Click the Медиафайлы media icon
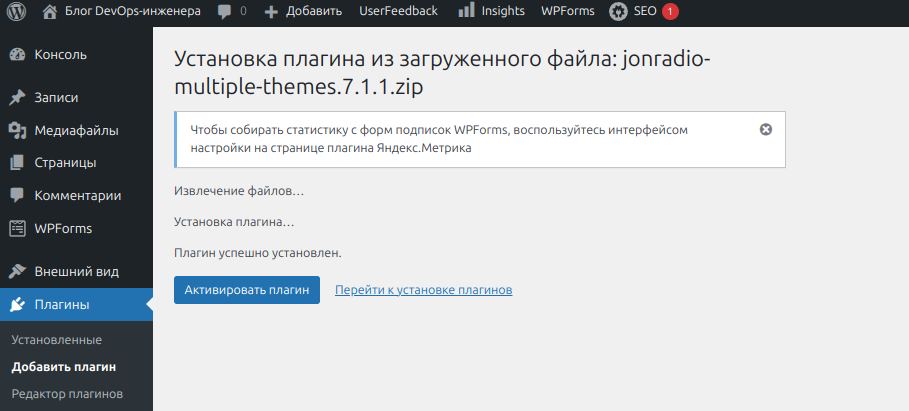This screenshot has height=411, width=909. [x=17, y=130]
